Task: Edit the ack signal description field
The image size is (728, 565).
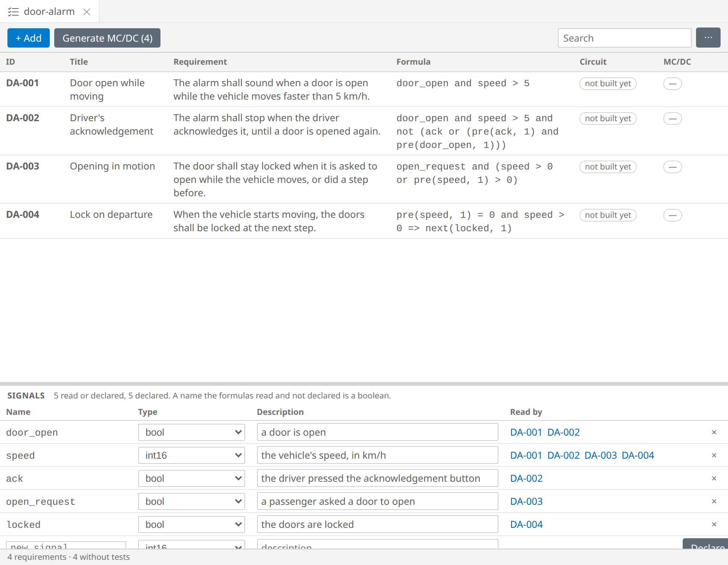Action: click(x=377, y=478)
